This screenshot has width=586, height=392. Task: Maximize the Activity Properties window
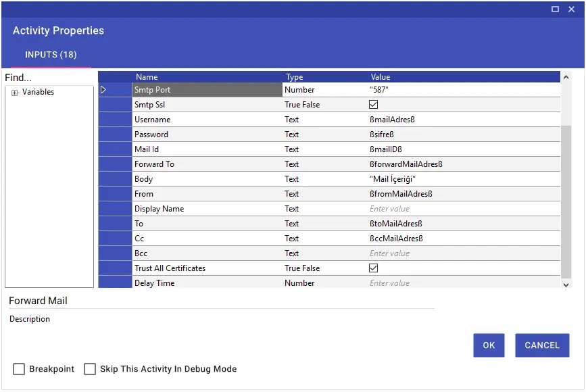(555, 9)
